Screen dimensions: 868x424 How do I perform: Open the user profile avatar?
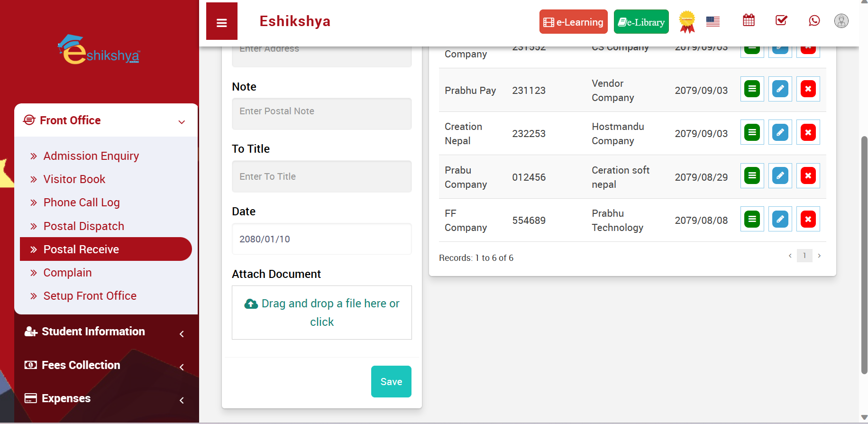point(841,21)
